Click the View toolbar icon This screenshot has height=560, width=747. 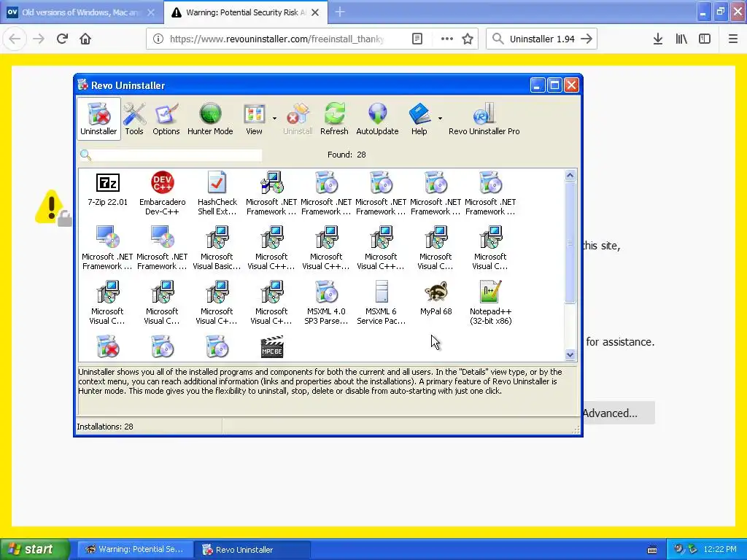[254, 119]
